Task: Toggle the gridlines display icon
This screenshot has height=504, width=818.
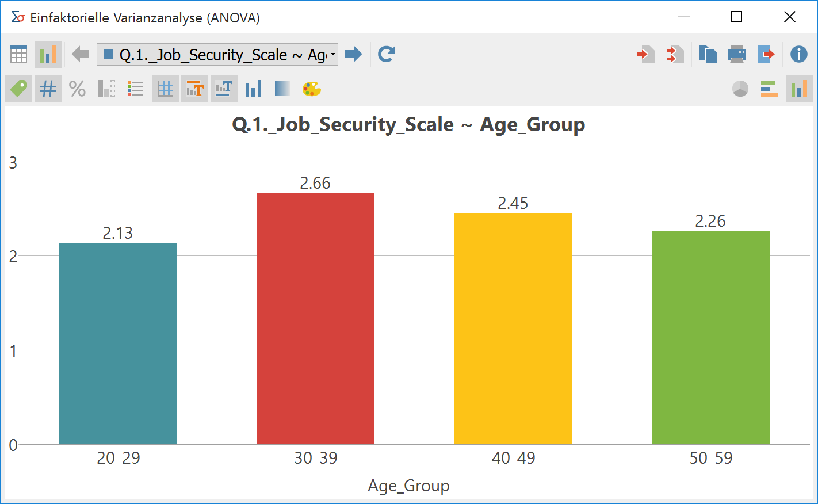Action: pos(165,89)
